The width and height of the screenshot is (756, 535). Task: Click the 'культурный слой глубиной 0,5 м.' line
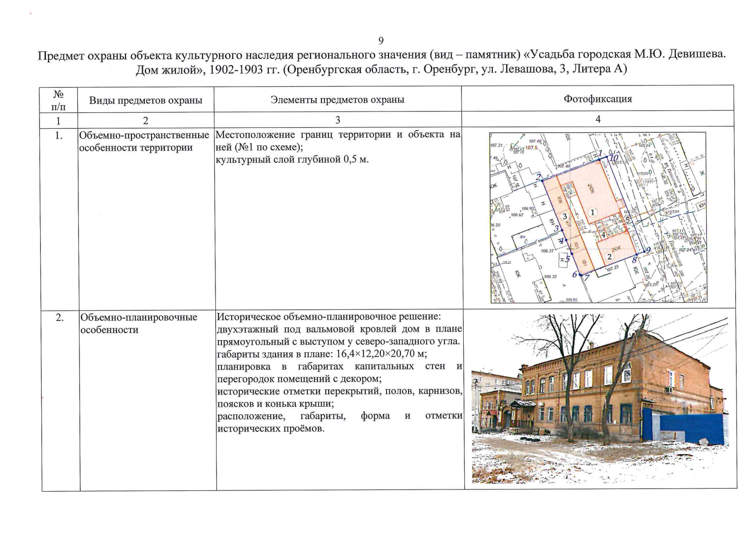click(x=292, y=160)
